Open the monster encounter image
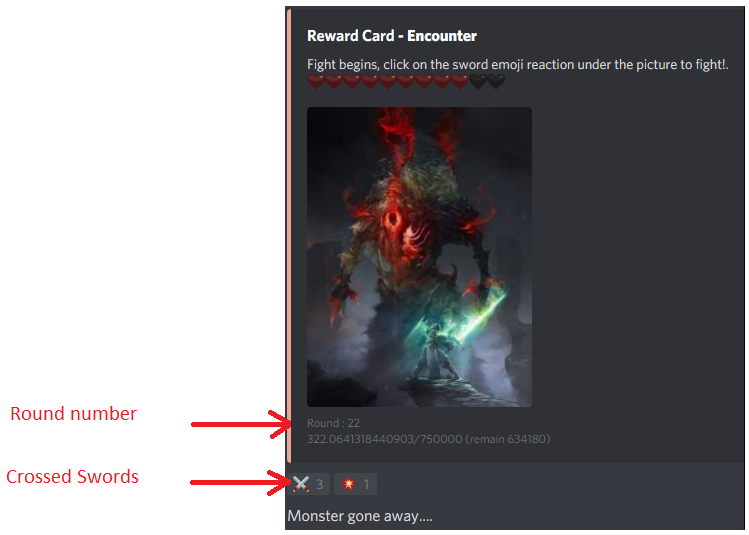The width and height of the screenshot is (749, 535). coord(419,257)
